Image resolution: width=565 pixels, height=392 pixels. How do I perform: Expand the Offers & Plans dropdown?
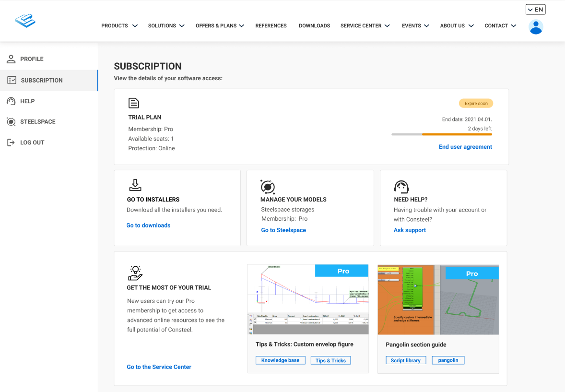[x=220, y=25]
